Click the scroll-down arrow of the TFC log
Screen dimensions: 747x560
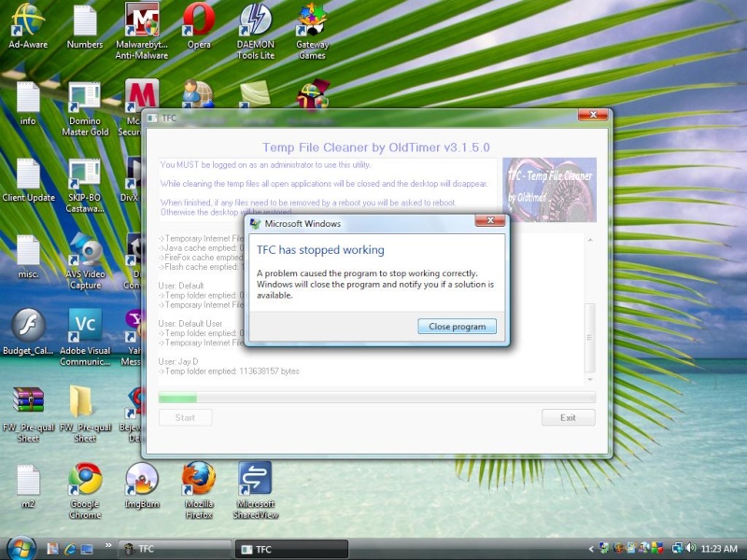click(590, 380)
